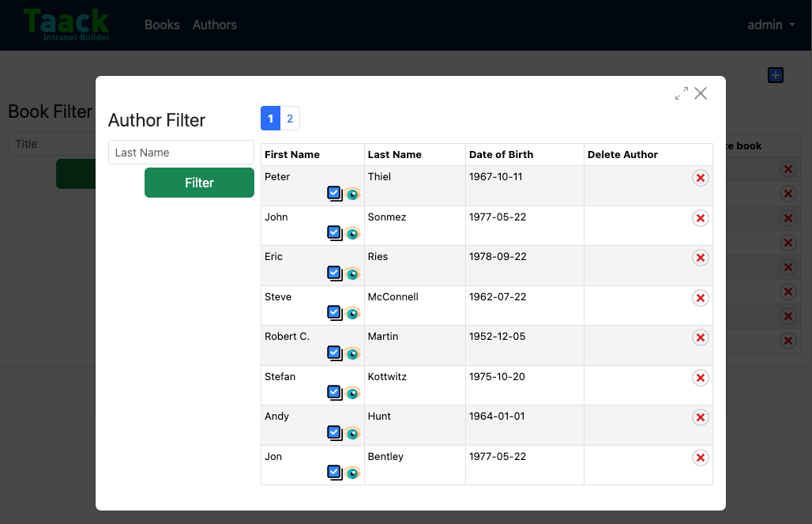Open the admin user dropdown
The width and height of the screenshot is (812, 524).
[x=771, y=25]
